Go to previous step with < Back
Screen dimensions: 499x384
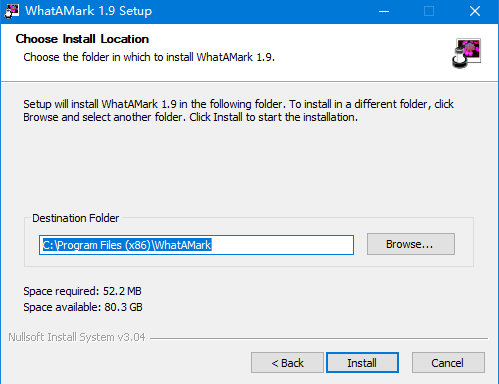pos(287,362)
